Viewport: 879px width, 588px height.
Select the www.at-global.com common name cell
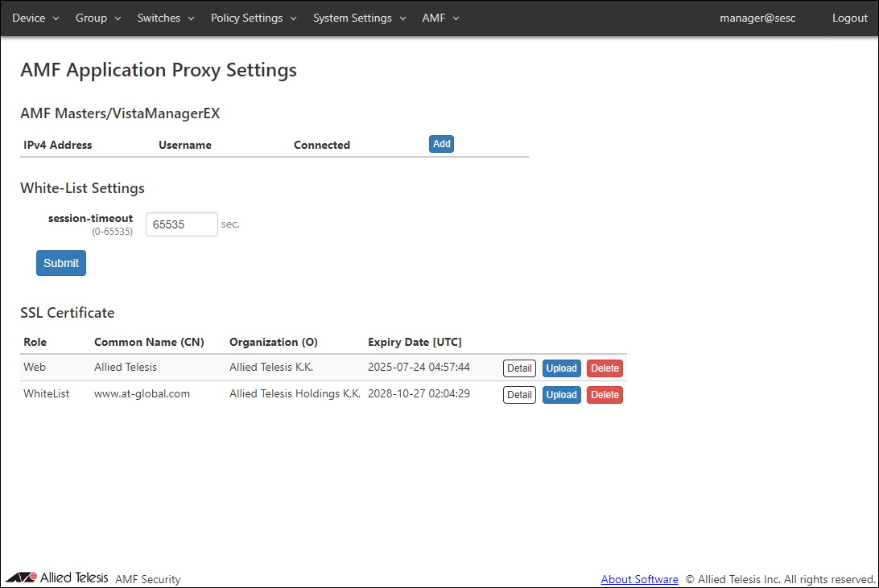[x=142, y=393]
